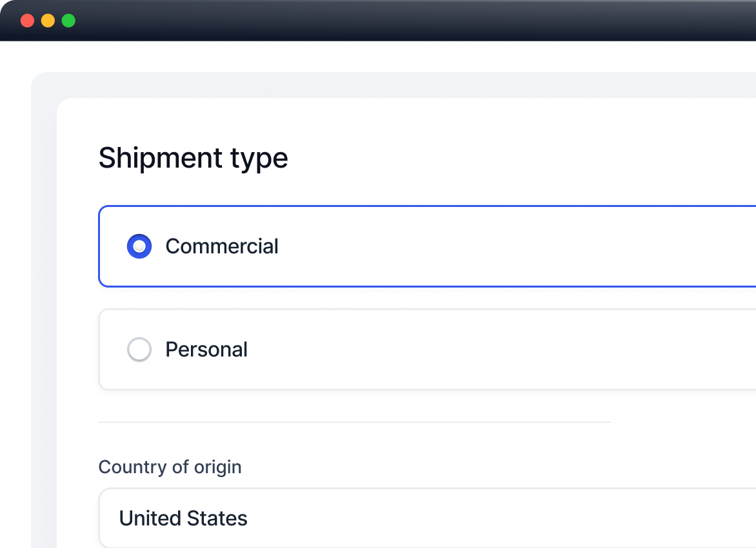The height and width of the screenshot is (548, 756).
Task: Focus the United States input field
Action: tap(426, 518)
